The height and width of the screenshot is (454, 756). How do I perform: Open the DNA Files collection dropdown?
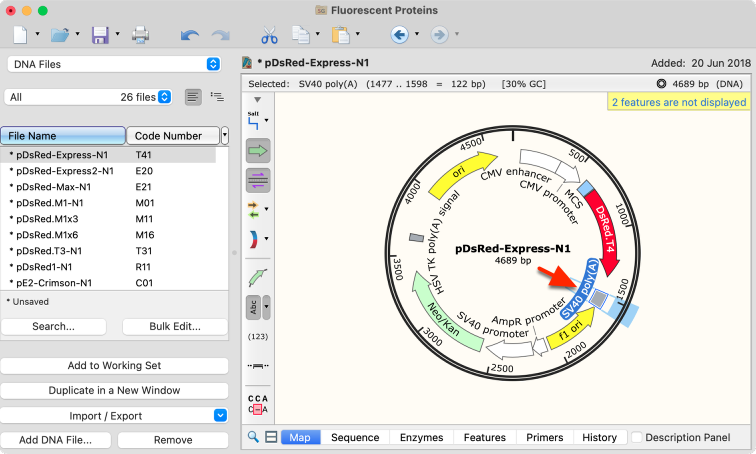tap(114, 64)
